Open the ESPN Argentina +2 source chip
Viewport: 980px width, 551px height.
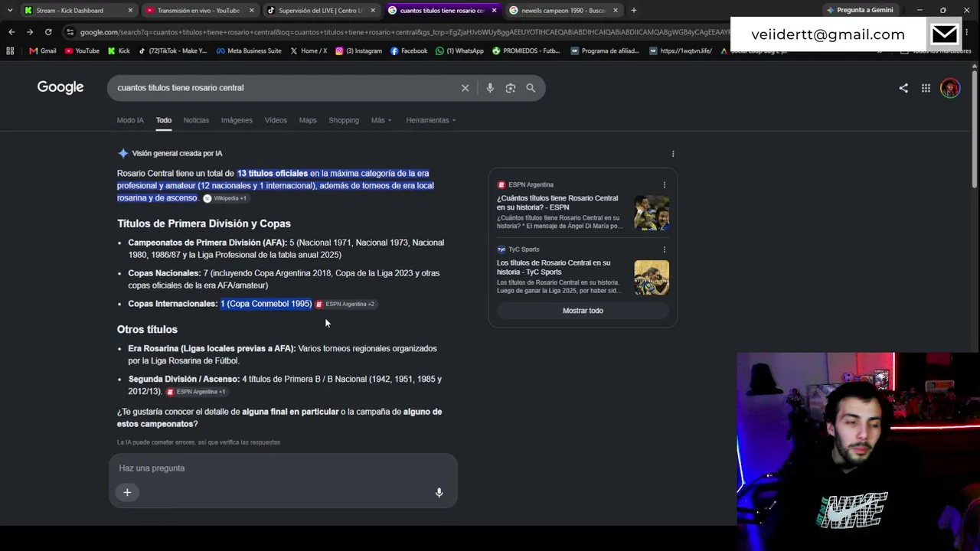point(345,305)
